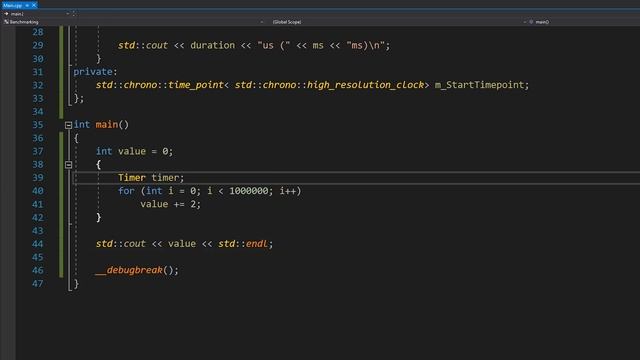
Task: Click line number 45
Action: click(x=38, y=257)
